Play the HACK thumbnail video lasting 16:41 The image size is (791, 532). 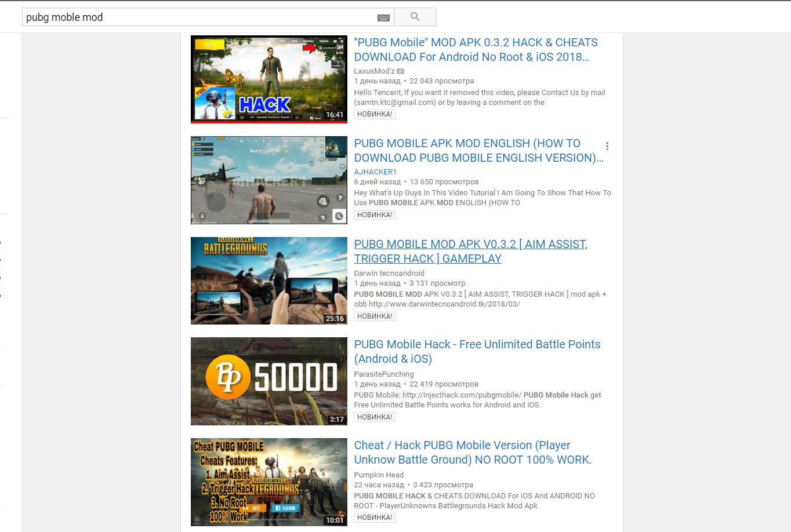(269, 79)
